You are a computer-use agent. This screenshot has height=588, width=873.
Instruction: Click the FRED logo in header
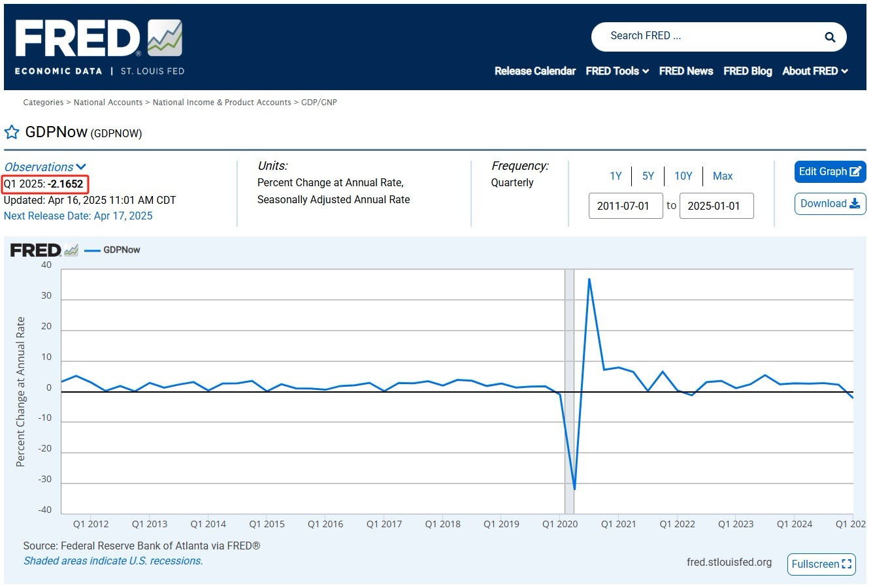[99, 46]
